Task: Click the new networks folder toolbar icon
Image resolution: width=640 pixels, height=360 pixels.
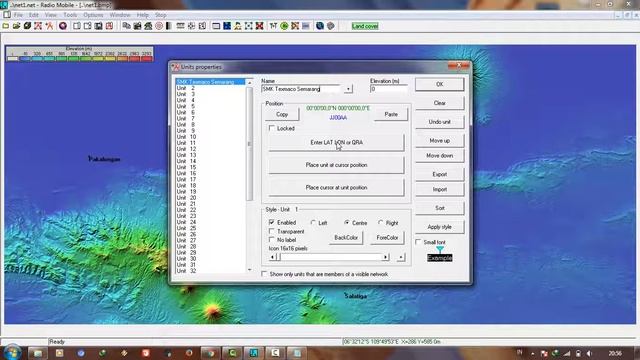Action: [6, 26]
